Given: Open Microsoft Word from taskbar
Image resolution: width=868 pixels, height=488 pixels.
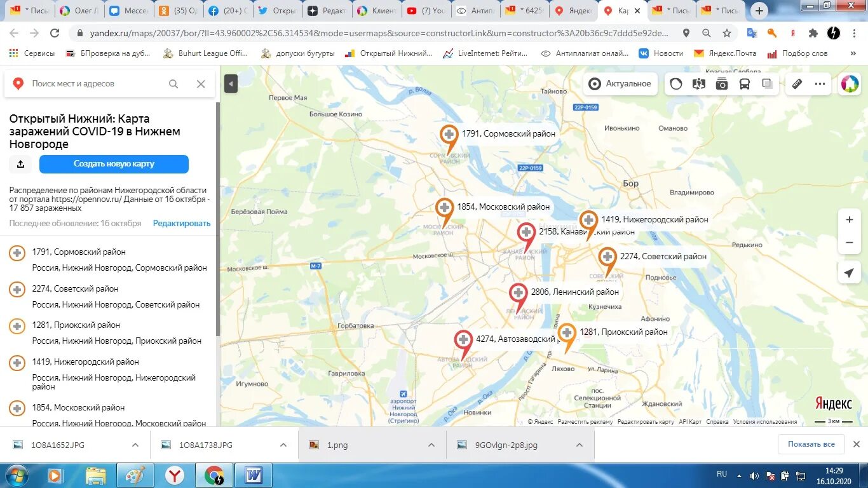Looking at the screenshot, I should [253, 475].
